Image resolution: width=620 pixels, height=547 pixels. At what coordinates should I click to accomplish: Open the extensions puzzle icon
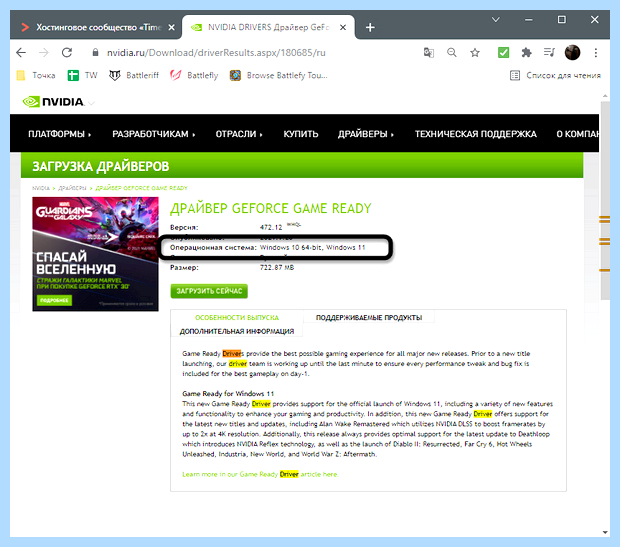point(526,53)
